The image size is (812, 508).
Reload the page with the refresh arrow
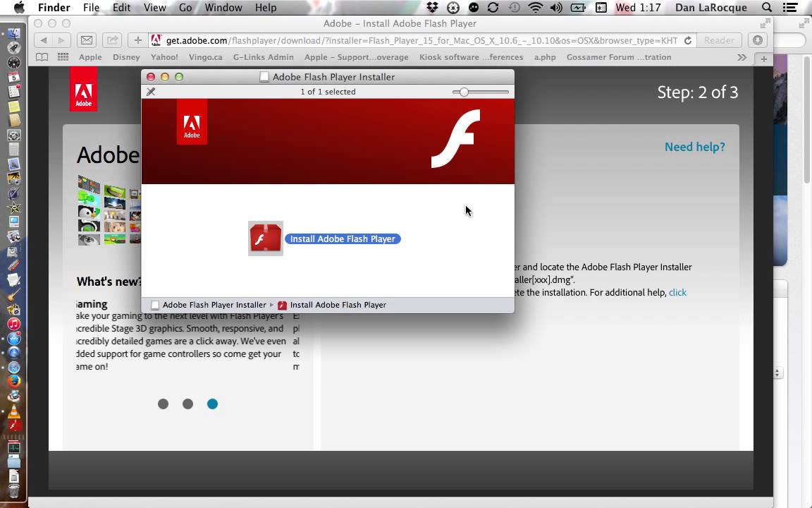click(x=688, y=40)
